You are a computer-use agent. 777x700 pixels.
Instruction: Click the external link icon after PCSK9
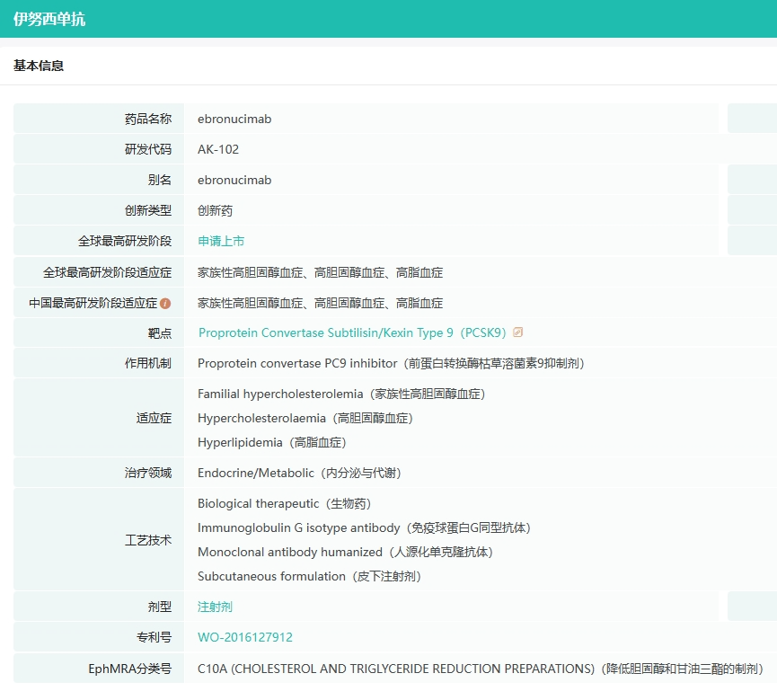(518, 332)
